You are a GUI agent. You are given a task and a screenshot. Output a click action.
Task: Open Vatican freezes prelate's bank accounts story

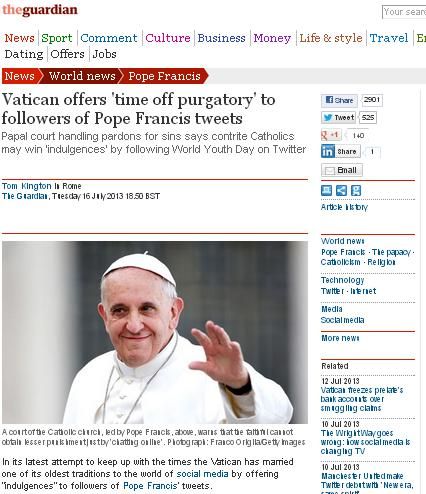[362, 399]
